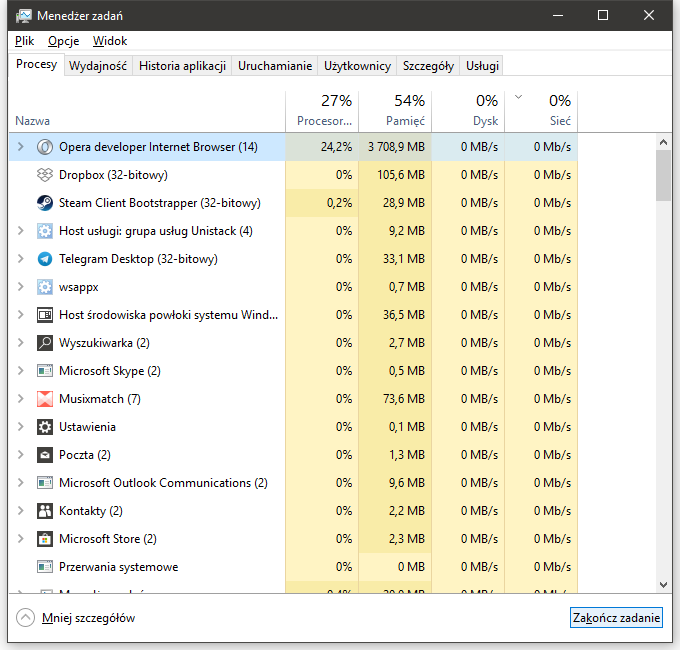Click the Musixmatch icon
Image resolution: width=680 pixels, height=650 pixels.
(45, 398)
